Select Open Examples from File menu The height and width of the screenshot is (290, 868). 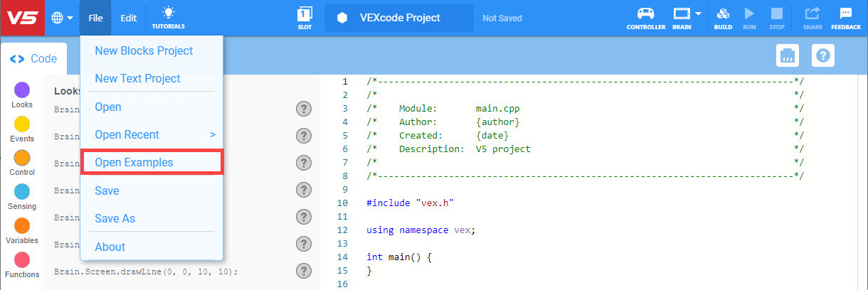pos(134,163)
